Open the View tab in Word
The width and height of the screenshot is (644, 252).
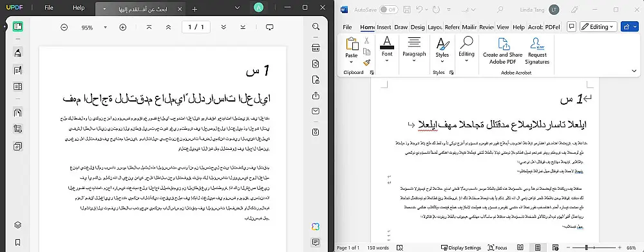pos(503,27)
